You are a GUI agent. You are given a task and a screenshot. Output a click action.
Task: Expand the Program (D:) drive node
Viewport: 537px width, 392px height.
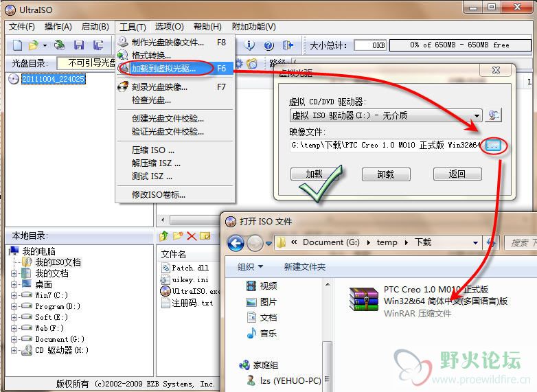click(x=14, y=306)
